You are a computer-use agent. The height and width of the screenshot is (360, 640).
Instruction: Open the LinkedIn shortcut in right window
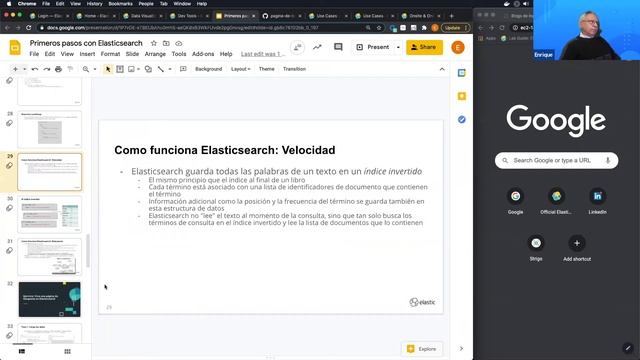597,201
